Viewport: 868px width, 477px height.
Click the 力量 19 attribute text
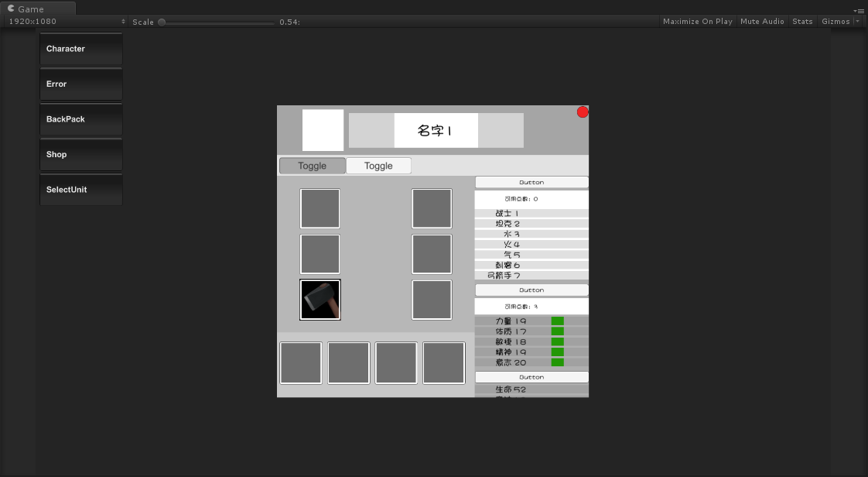tap(511, 321)
